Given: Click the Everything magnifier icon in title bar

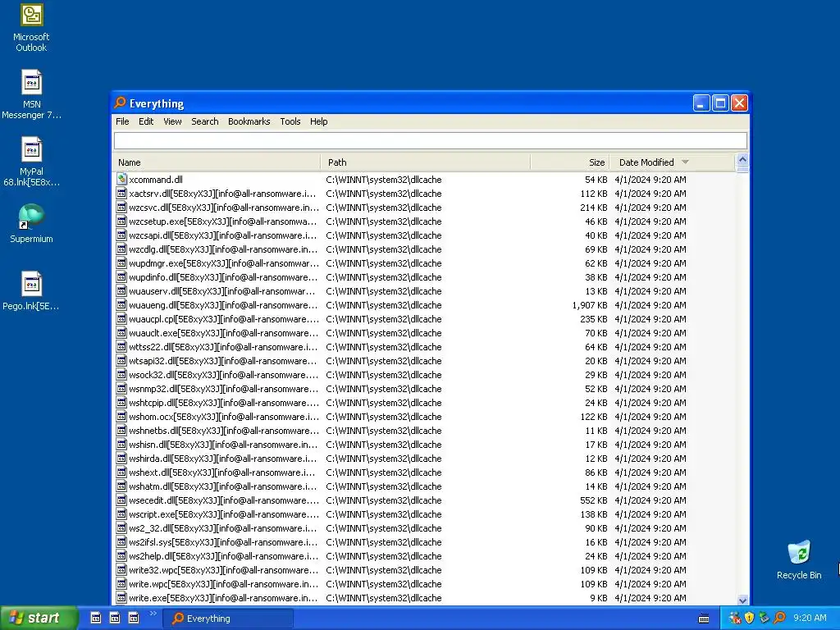Looking at the screenshot, I should [120, 103].
